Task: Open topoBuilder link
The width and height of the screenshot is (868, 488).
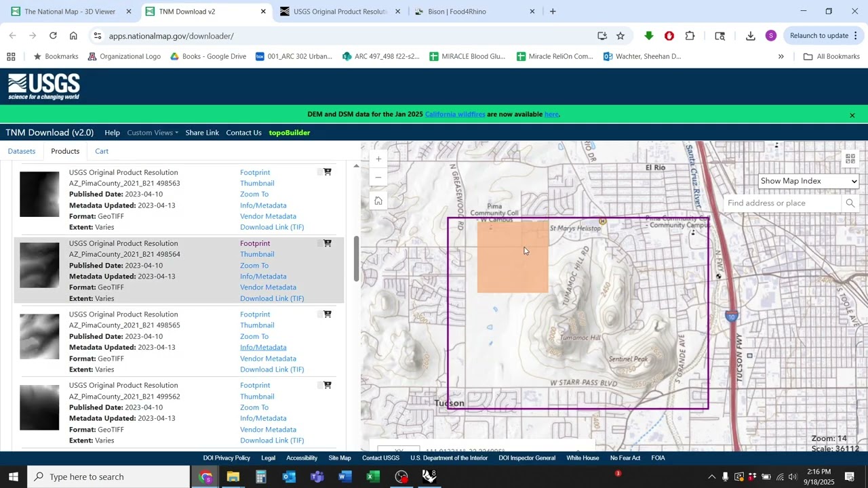Action: click(290, 133)
